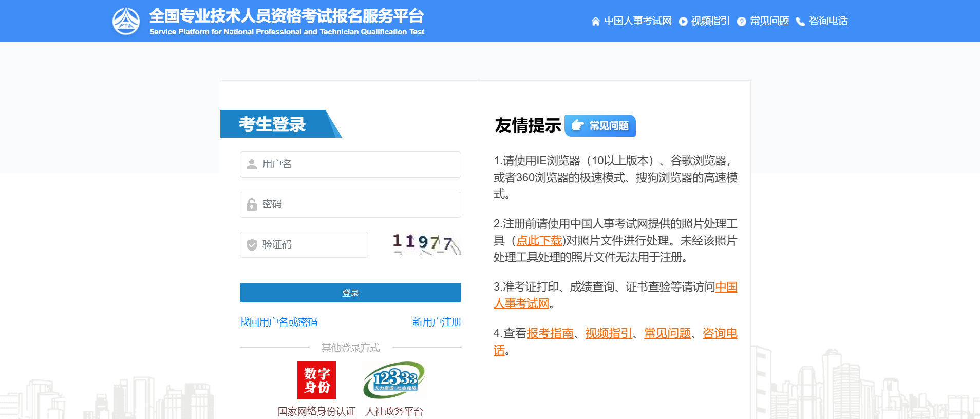Image resolution: width=980 pixels, height=419 pixels.
Task: Click the 点此下载 photo tool link
Action: (x=539, y=241)
